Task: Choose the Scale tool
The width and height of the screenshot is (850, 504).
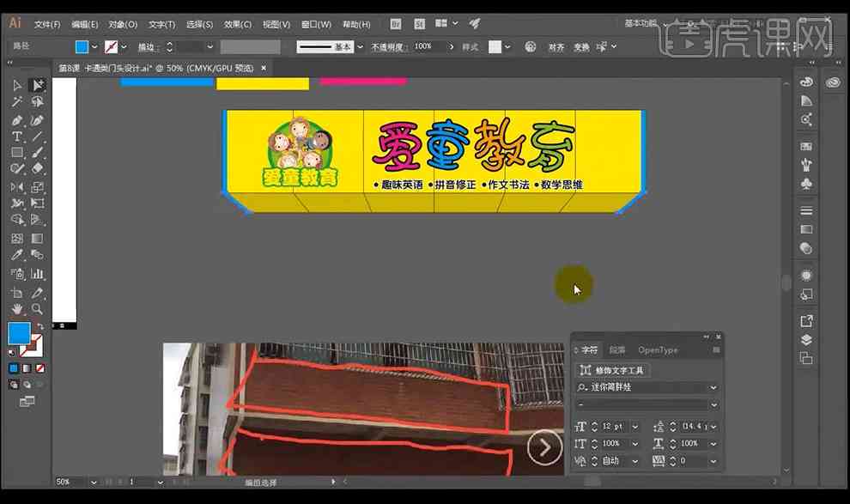Action: click(38, 187)
